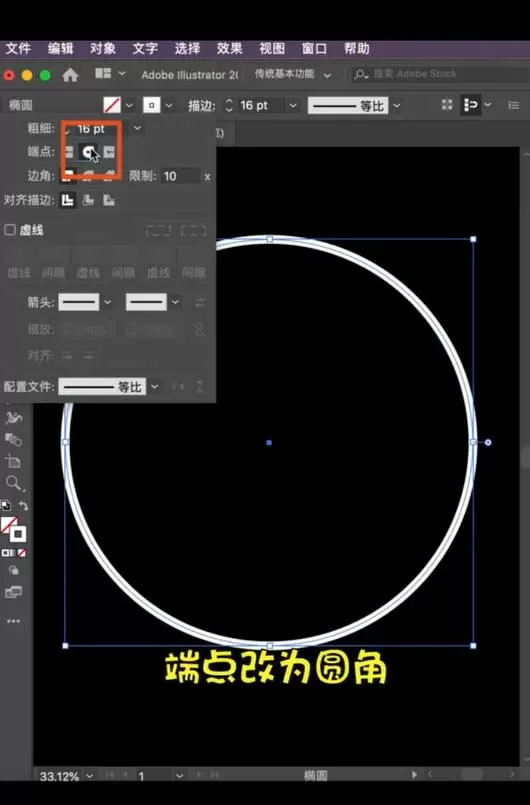Click the transform grid icon in control bar
The width and height of the screenshot is (530, 805).
(447, 105)
